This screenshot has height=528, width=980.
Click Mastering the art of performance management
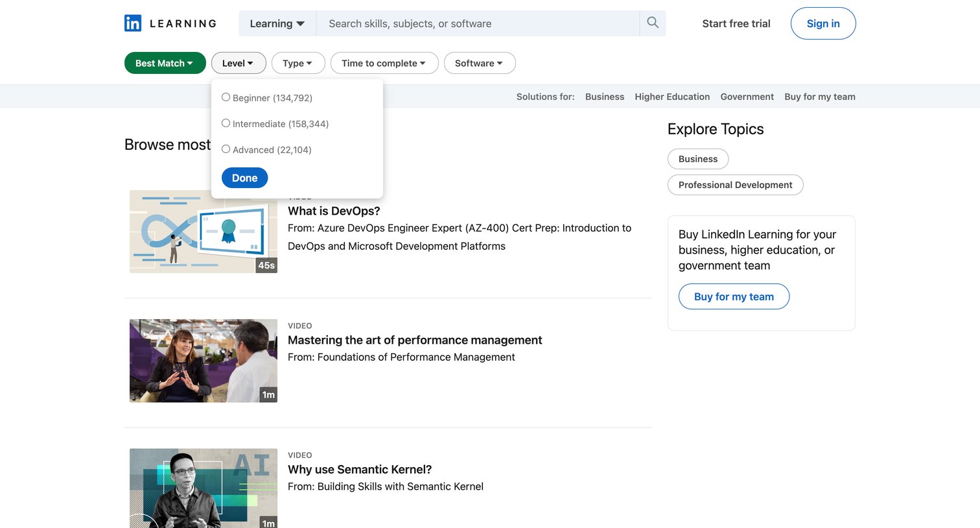click(415, 340)
